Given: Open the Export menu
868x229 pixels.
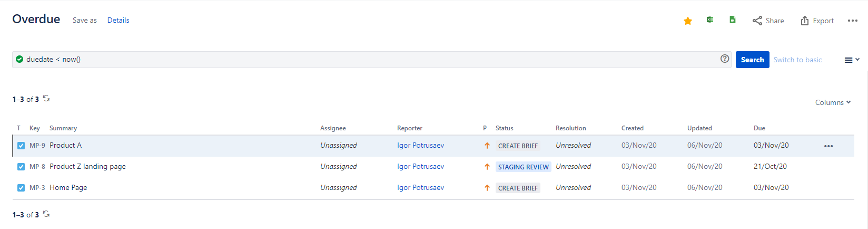Looking at the screenshot, I should (817, 21).
